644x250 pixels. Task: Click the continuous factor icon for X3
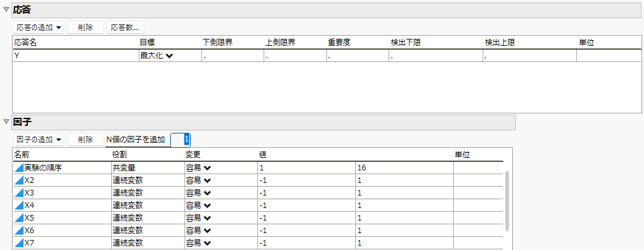coord(19,193)
